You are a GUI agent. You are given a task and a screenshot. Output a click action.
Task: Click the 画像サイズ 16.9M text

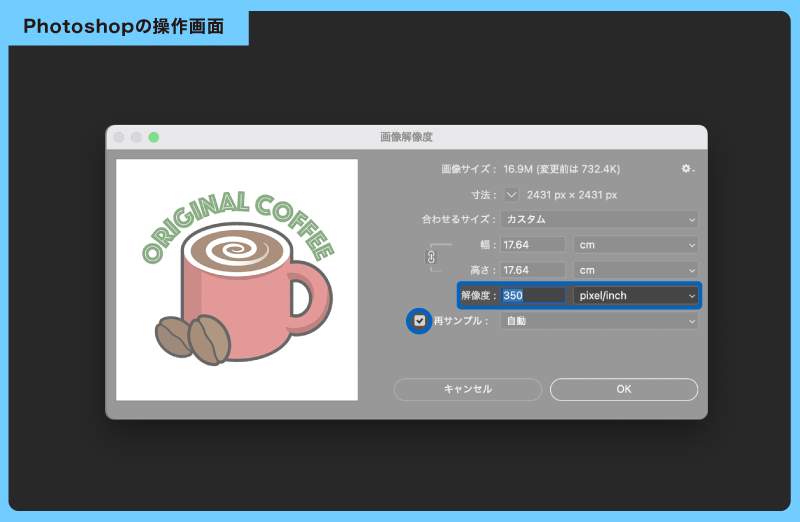coord(531,169)
